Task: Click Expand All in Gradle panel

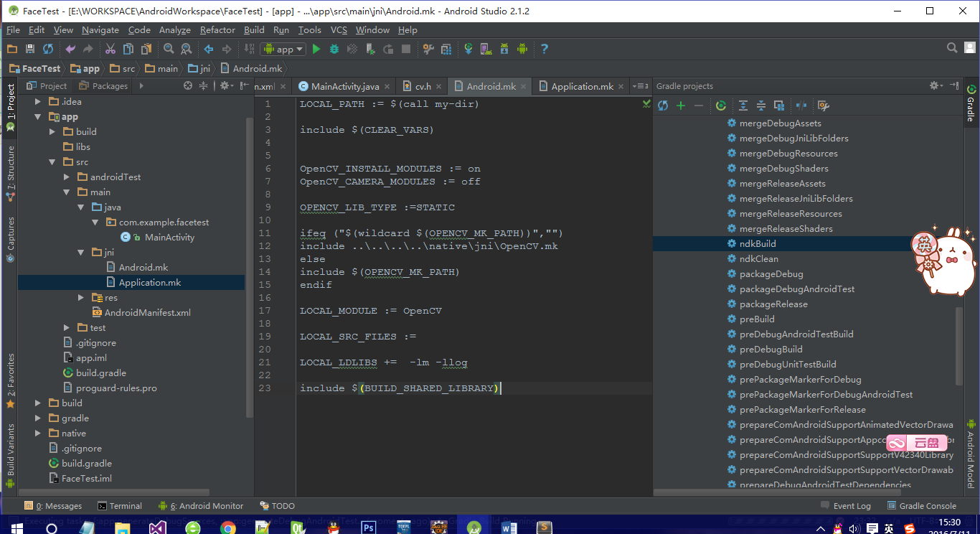Action: [x=743, y=106]
